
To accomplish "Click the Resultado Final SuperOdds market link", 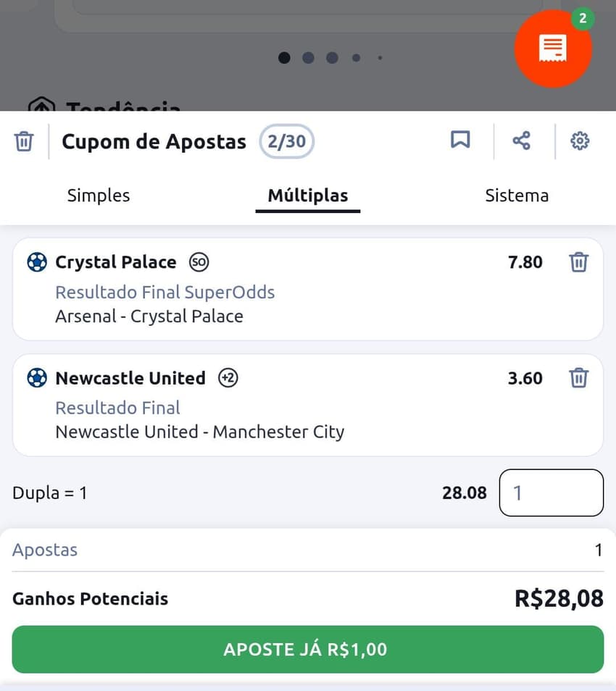I will tap(165, 292).
